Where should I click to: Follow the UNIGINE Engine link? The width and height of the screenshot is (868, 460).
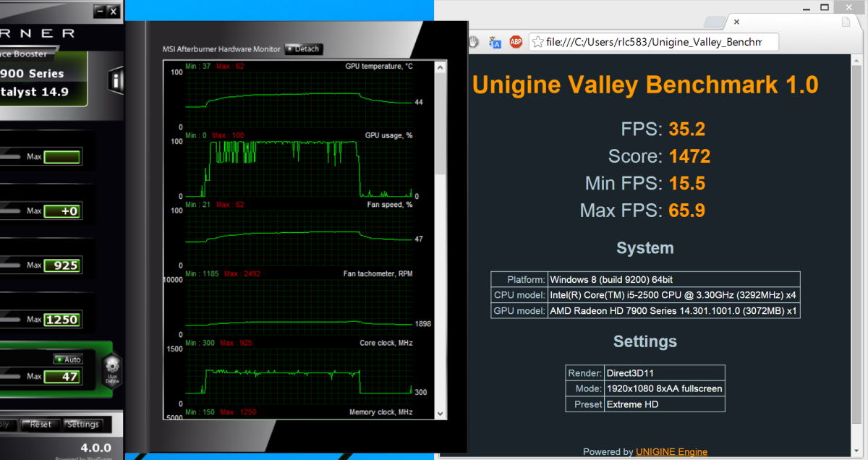point(671,452)
